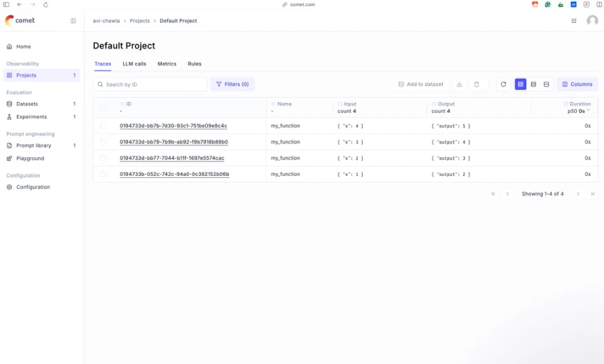Go to Playground in the sidebar
Viewport: 604px width, 364px height.
(x=30, y=158)
